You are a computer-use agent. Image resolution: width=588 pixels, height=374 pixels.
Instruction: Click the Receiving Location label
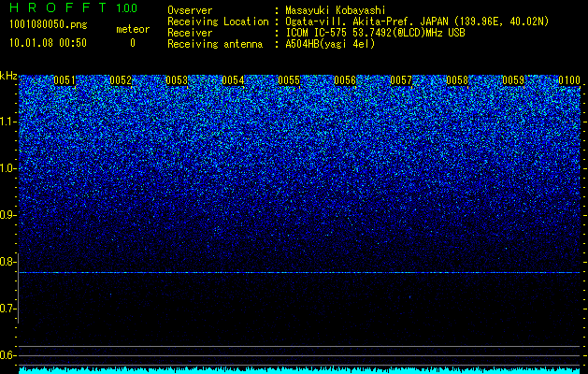pos(218,22)
